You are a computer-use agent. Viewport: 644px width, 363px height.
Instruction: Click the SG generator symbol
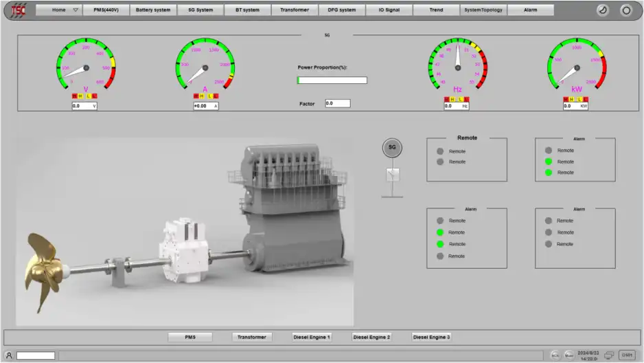click(x=392, y=147)
